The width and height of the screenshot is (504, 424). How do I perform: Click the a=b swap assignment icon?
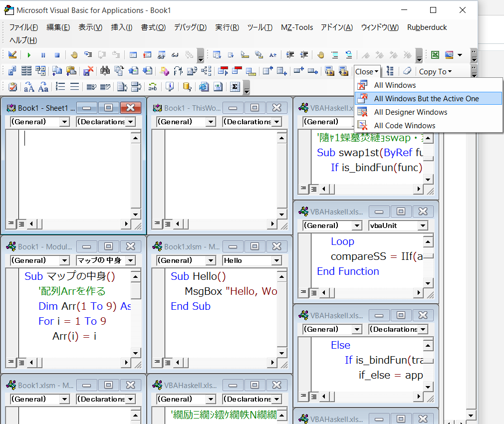[x=153, y=87]
